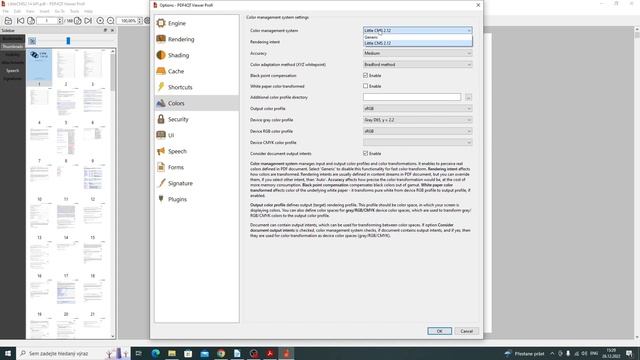Viewport: 640px width, 360px height.
Task: Toggle Black point compensation Enable checkbox
Action: click(x=366, y=76)
